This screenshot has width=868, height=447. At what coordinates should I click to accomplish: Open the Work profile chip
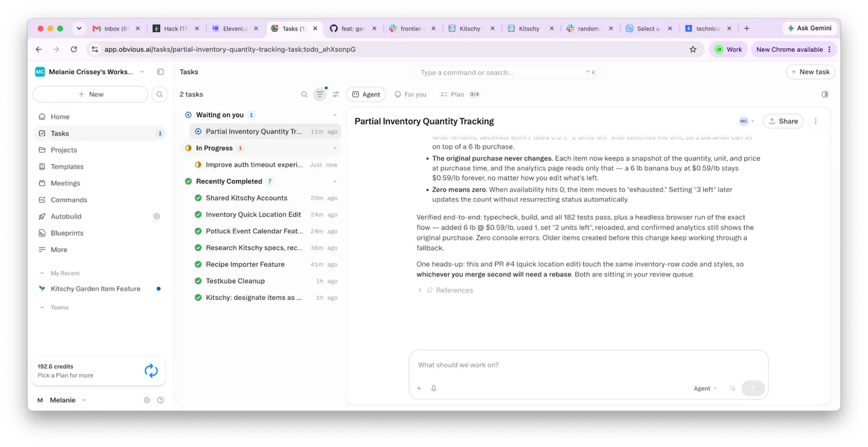(729, 49)
